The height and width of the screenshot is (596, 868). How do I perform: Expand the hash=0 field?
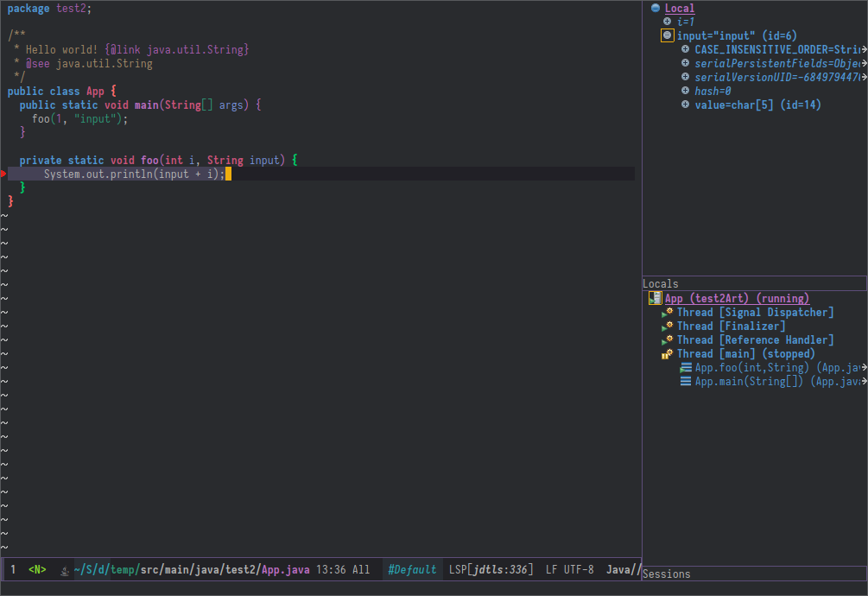tap(685, 91)
